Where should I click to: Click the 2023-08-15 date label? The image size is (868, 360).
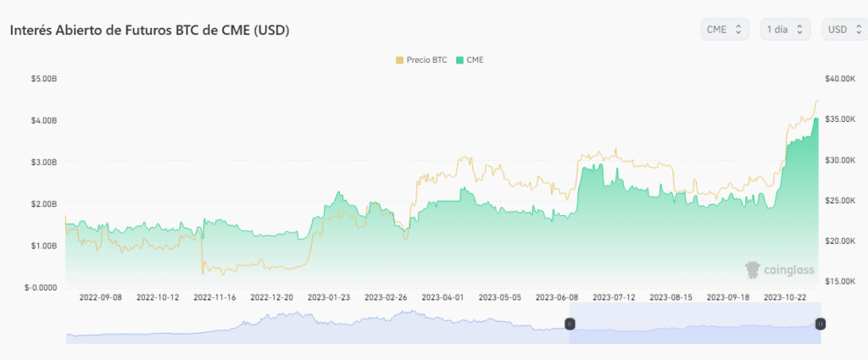tap(671, 297)
